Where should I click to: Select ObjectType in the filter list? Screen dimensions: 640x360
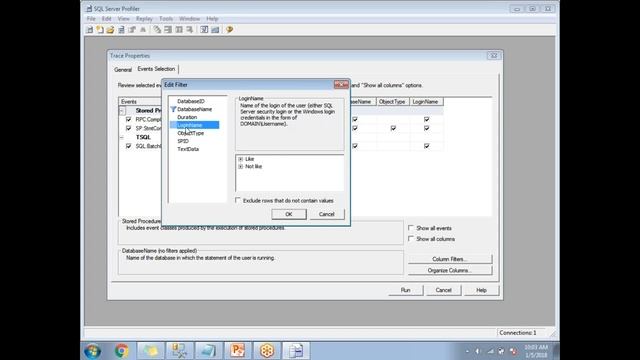pos(191,133)
